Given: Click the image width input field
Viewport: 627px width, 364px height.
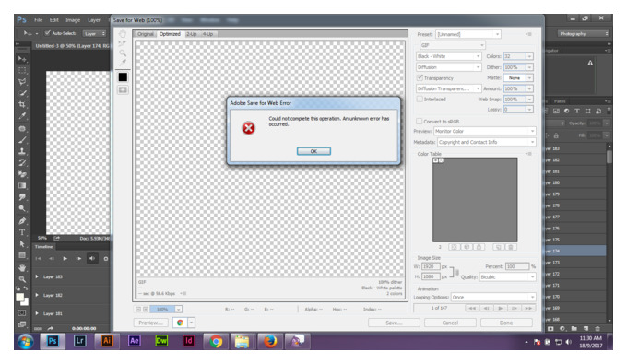Looking at the screenshot, I should 431,266.
